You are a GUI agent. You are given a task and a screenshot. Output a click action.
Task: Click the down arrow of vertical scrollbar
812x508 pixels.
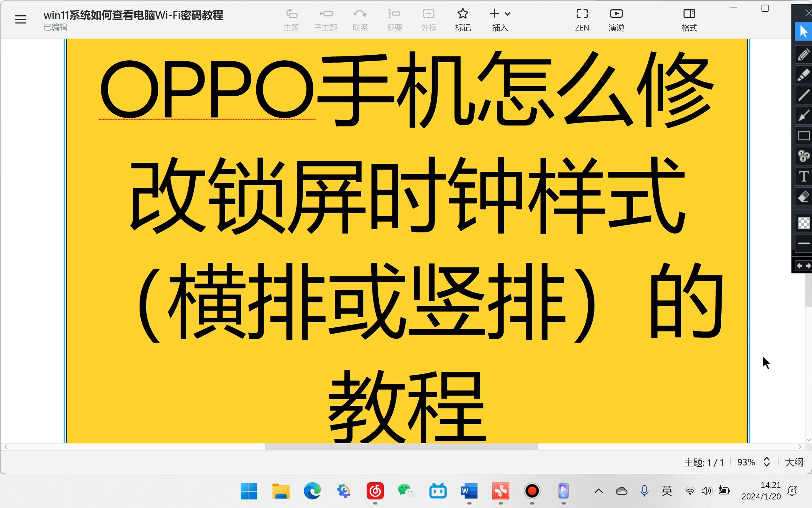808,440
